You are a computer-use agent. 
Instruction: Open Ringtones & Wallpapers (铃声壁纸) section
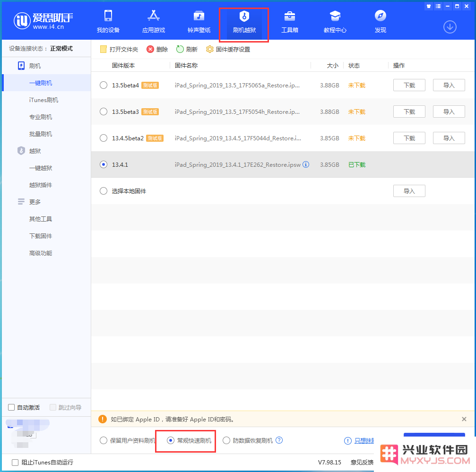[x=199, y=21]
